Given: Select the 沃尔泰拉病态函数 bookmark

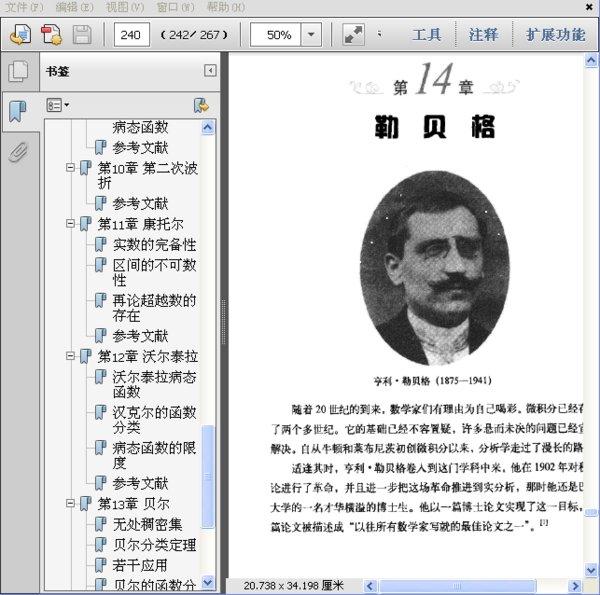Looking at the screenshot, I should [154, 385].
